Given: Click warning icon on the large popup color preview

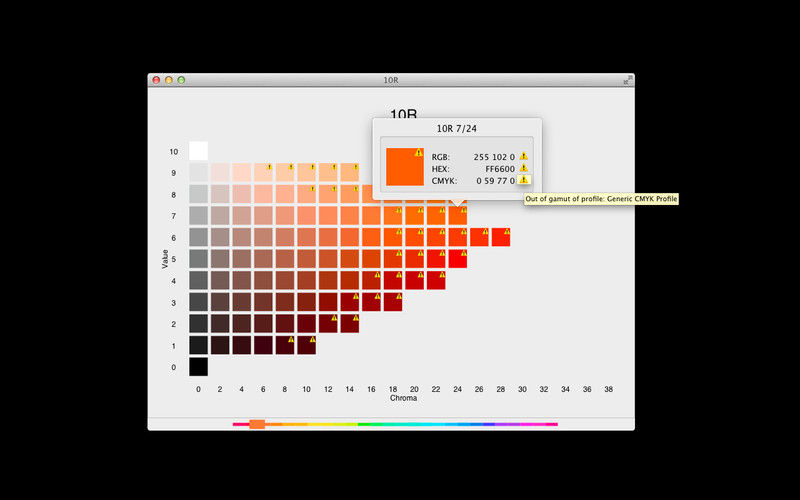Looking at the screenshot, I should (419, 153).
